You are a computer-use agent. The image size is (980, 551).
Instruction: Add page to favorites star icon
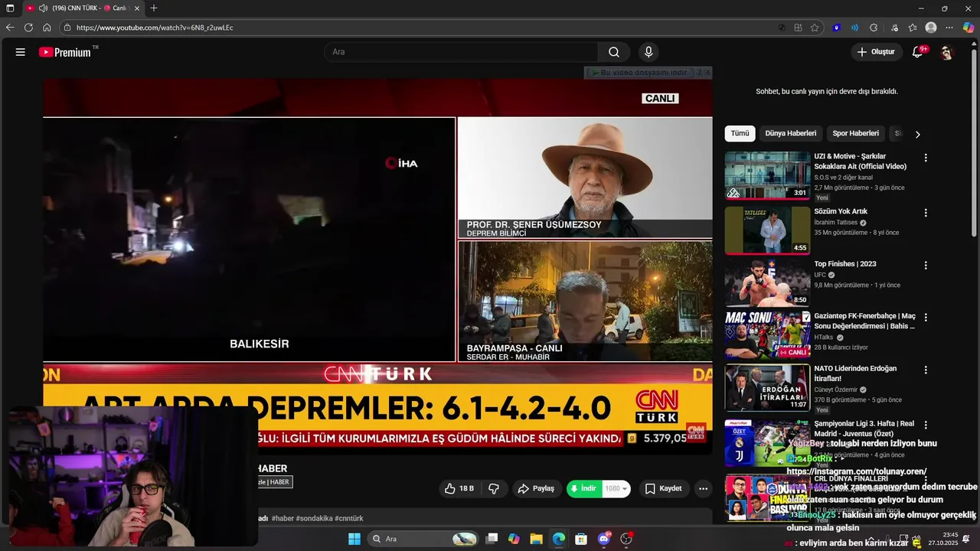815,28
